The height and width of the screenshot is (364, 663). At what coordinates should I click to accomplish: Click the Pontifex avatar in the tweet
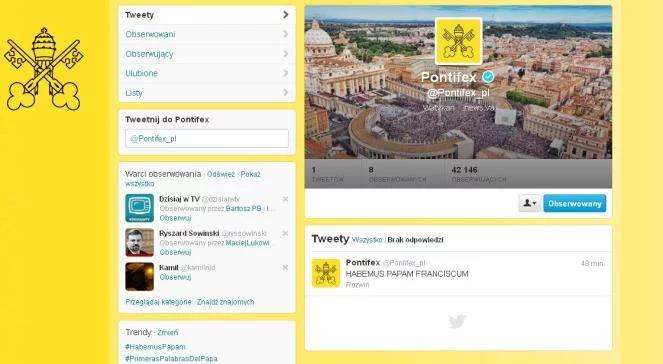tap(326, 273)
